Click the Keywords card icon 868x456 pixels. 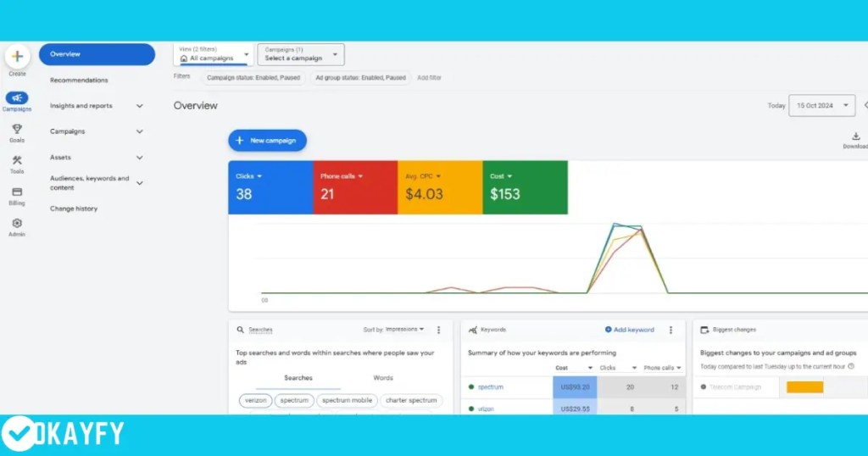pyautogui.click(x=473, y=330)
